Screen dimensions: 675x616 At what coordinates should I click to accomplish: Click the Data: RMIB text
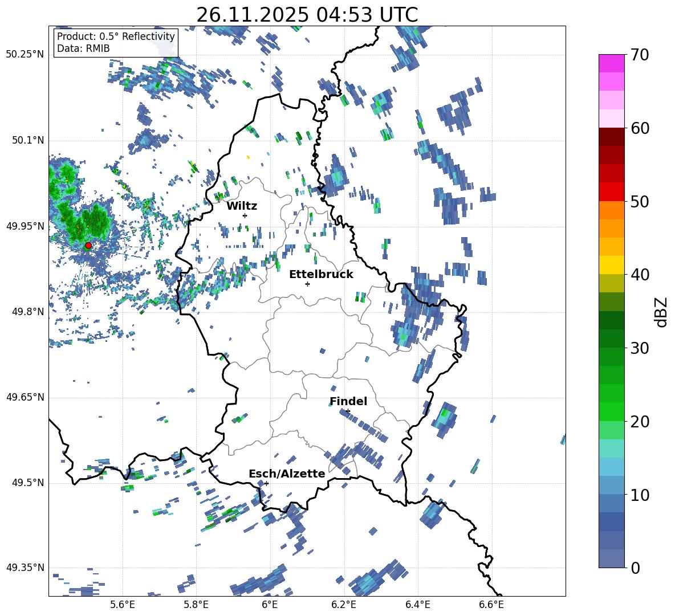[x=83, y=48]
